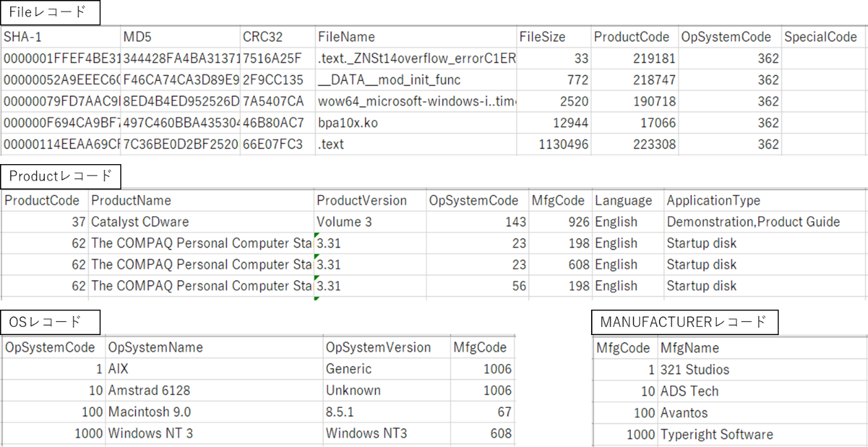Select the Demonstration,Product Guide cell
The width and height of the screenshot is (868, 447).
pos(753,222)
